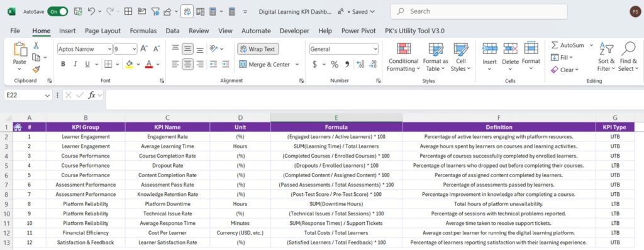Image resolution: width=644 pixels, height=250 pixels.
Task: Click the Fill button in Editing group
Action: [561, 57]
